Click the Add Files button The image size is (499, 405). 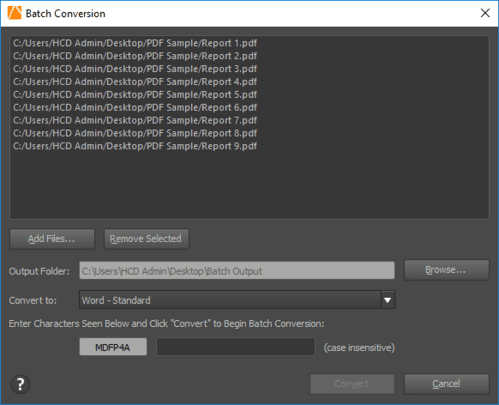tap(52, 239)
